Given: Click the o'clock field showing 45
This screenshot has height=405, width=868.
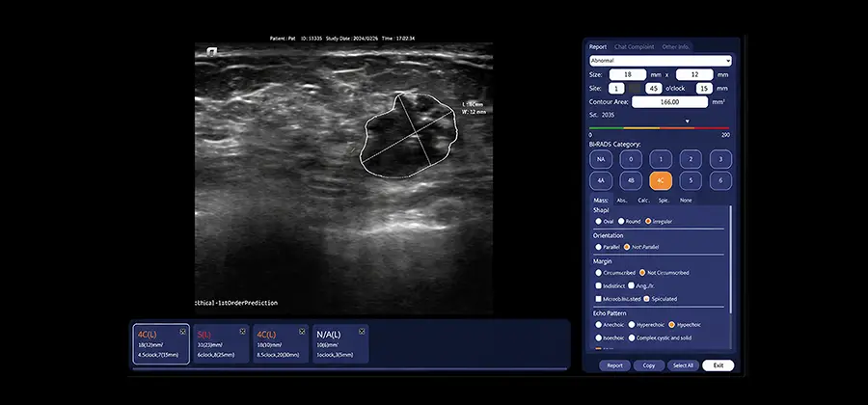Looking at the screenshot, I should tap(654, 89).
